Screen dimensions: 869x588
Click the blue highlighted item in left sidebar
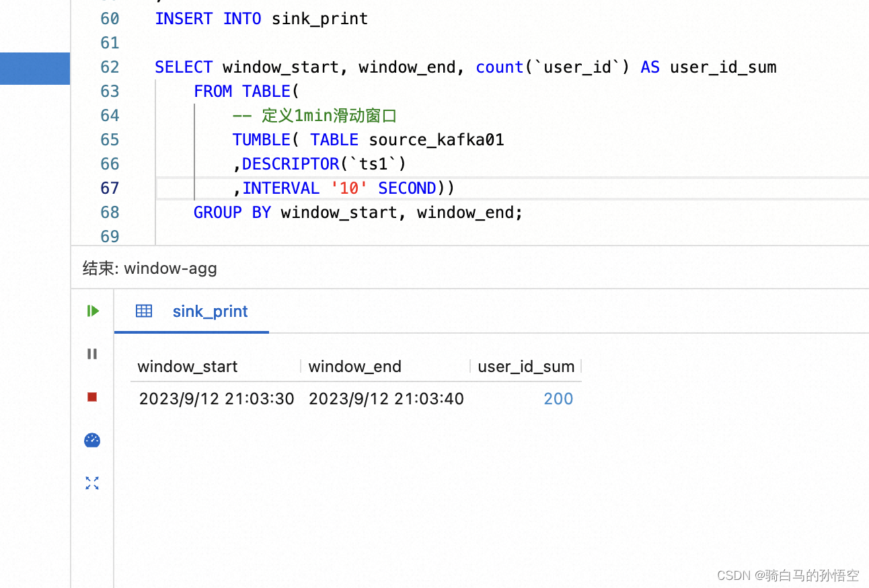point(35,69)
